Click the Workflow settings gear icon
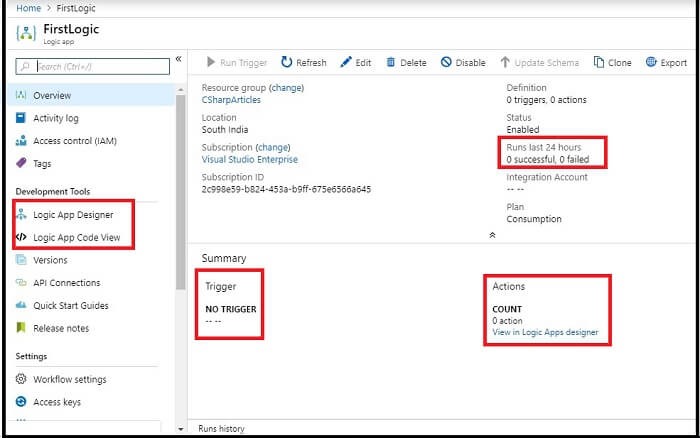 (21, 379)
